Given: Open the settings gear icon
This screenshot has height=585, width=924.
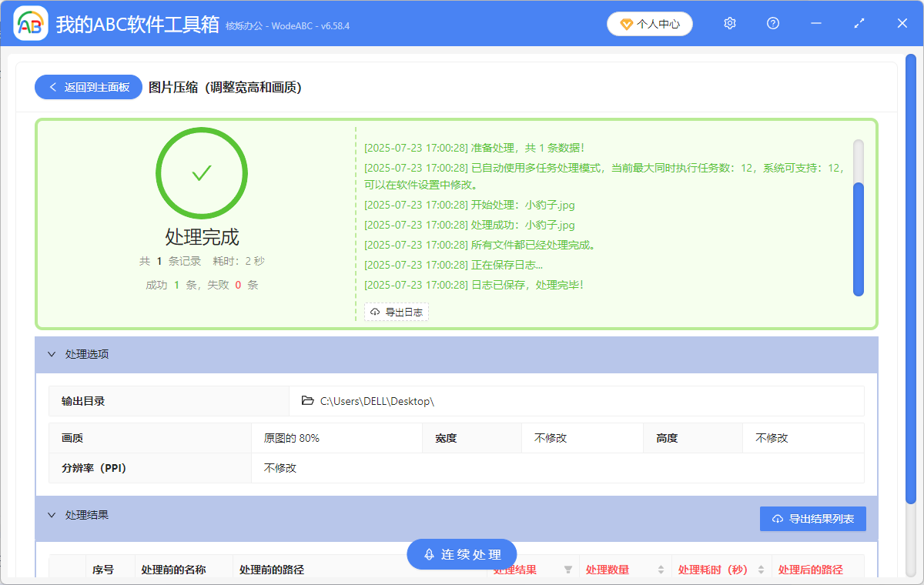Looking at the screenshot, I should [729, 23].
